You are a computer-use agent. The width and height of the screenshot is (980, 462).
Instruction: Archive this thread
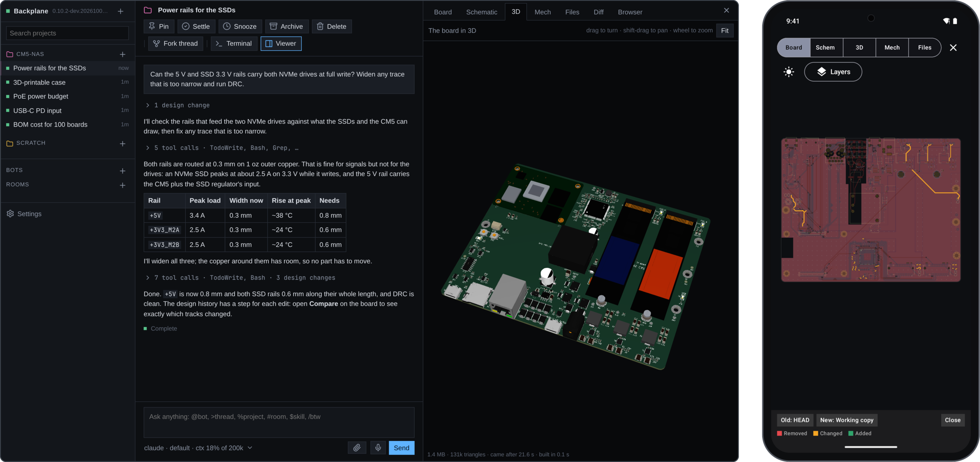click(x=287, y=27)
